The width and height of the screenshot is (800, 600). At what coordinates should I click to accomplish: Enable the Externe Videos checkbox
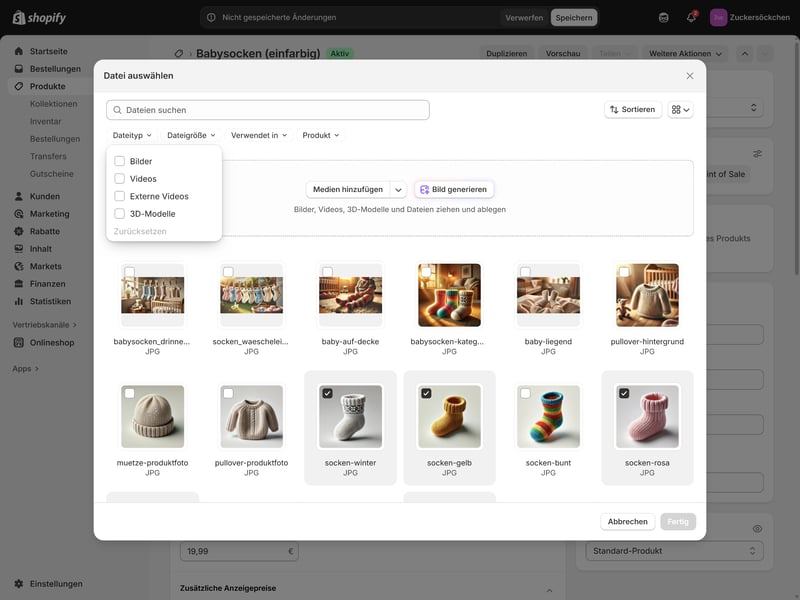click(x=120, y=196)
